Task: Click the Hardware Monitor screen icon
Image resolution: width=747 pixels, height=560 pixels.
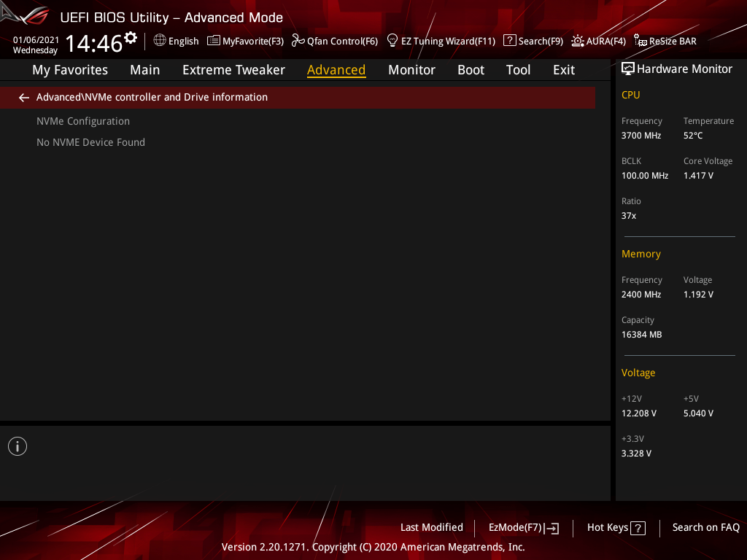Action: (628, 69)
